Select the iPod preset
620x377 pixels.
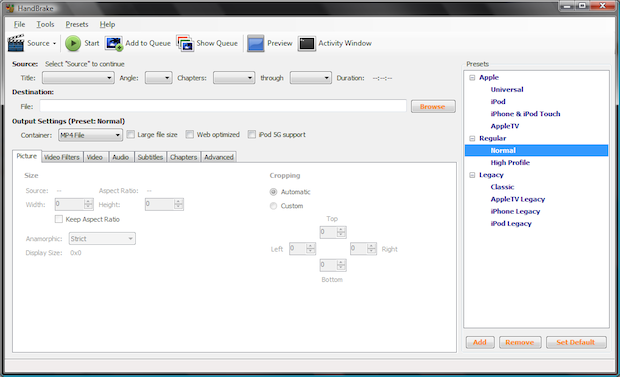[498, 102]
